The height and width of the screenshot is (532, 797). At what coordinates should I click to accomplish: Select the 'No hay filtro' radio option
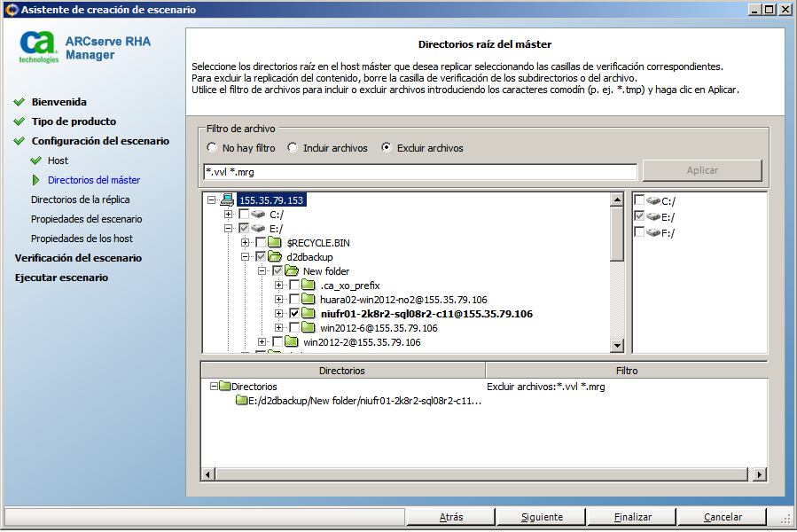tap(212, 148)
